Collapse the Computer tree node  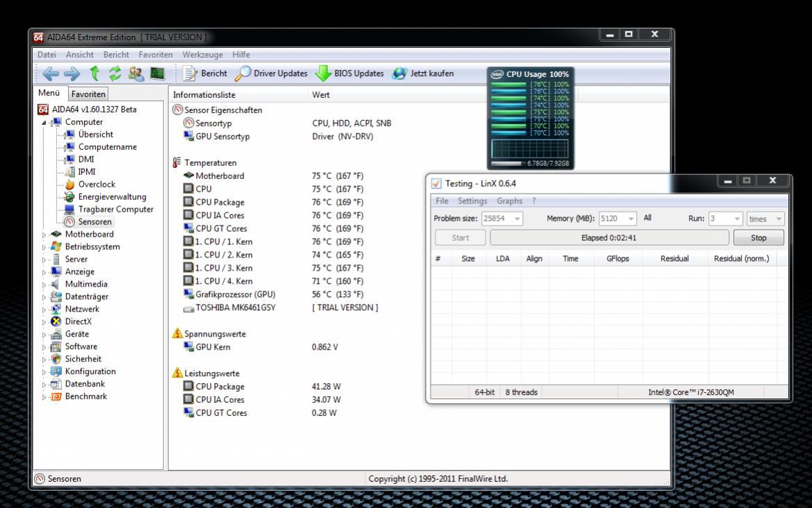pyautogui.click(x=44, y=123)
